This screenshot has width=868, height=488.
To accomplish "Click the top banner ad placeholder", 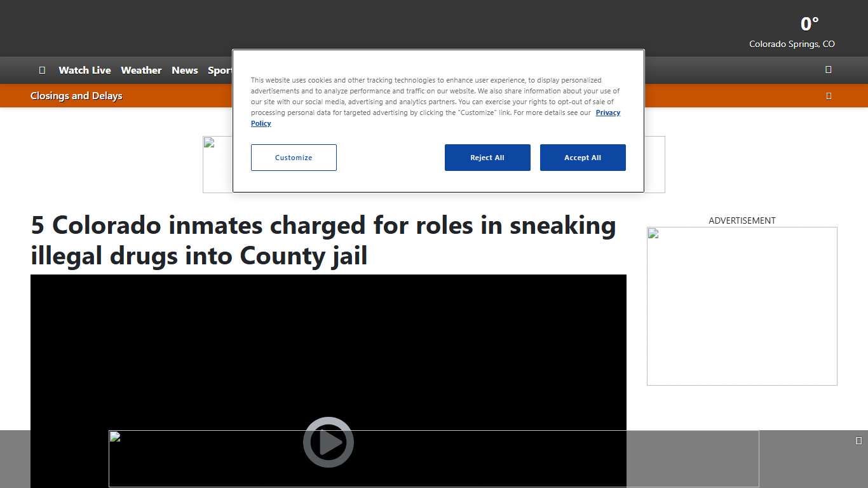I will pyautogui.click(x=217, y=164).
